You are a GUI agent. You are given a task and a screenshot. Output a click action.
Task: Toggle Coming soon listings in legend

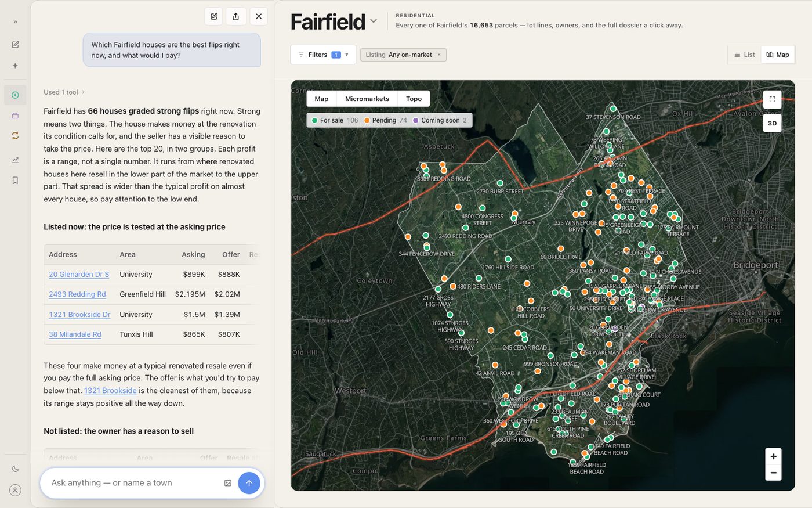(x=440, y=120)
